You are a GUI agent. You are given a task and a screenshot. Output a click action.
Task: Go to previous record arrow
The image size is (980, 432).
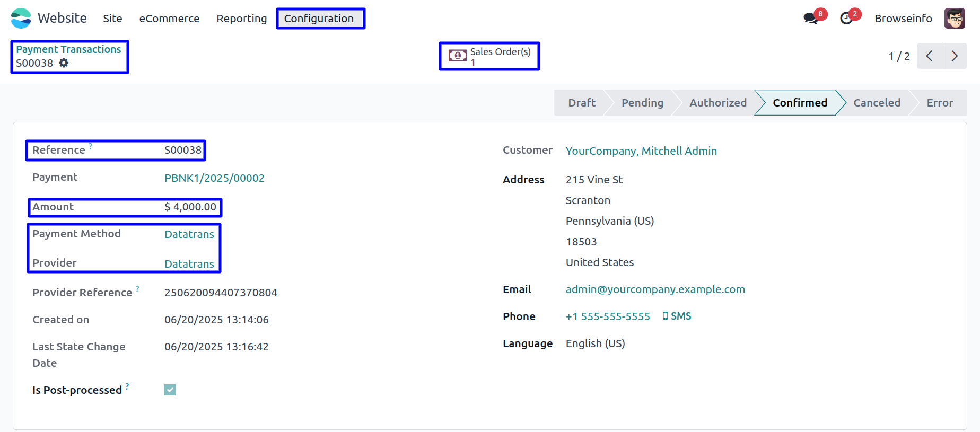pos(929,56)
